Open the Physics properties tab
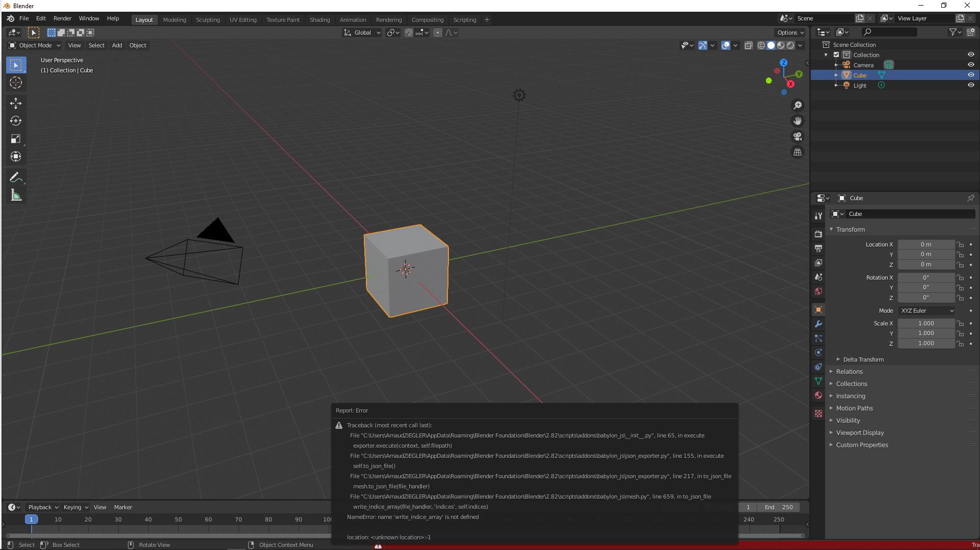Screen dimensions: 980x550 [818, 352]
